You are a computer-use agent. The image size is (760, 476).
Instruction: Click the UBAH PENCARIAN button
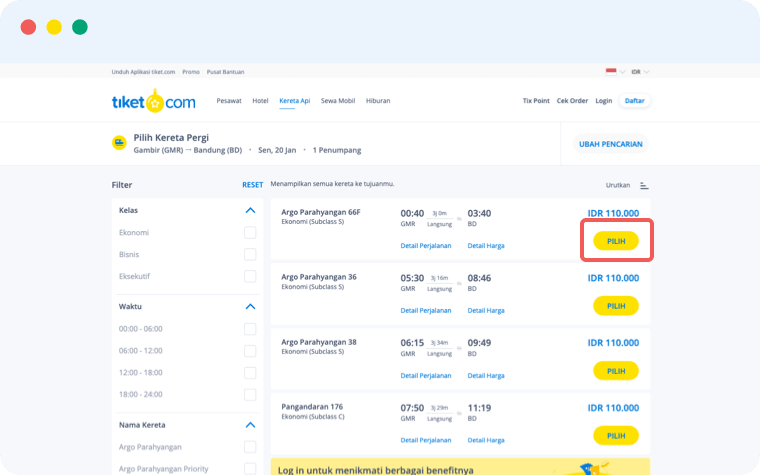tap(611, 144)
